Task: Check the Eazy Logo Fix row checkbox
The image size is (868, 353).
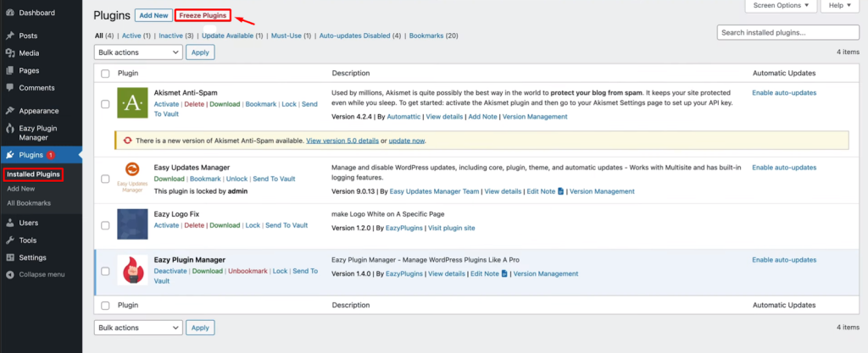Action: tap(105, 225)
